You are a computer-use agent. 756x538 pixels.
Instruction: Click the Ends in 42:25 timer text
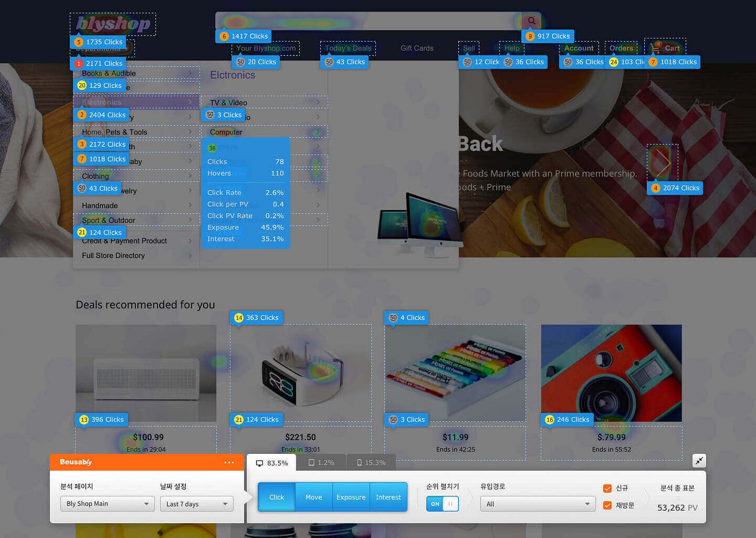pyautogui.click(x=456, y=449)
